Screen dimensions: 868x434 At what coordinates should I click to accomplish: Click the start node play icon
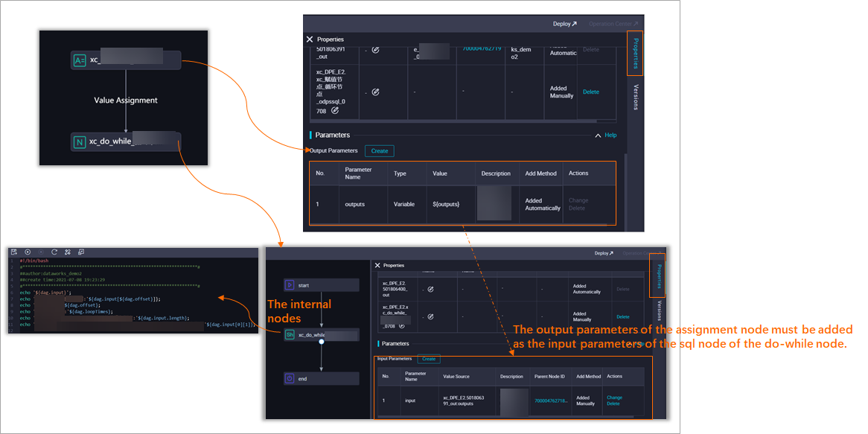[289, 285]
